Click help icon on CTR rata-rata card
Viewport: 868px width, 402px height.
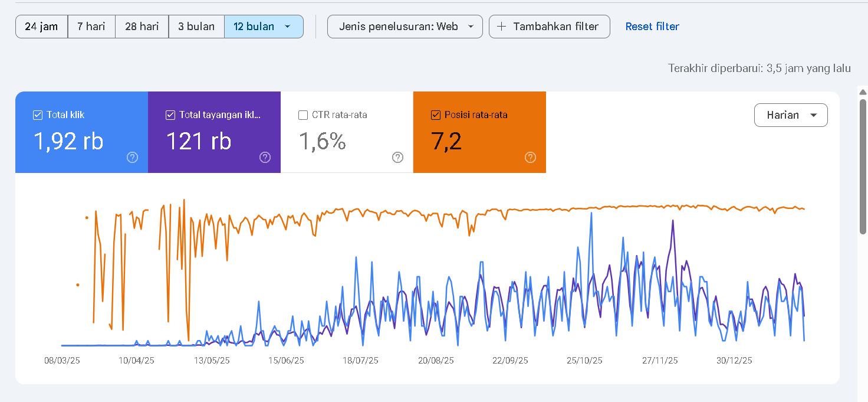(398, 157)
